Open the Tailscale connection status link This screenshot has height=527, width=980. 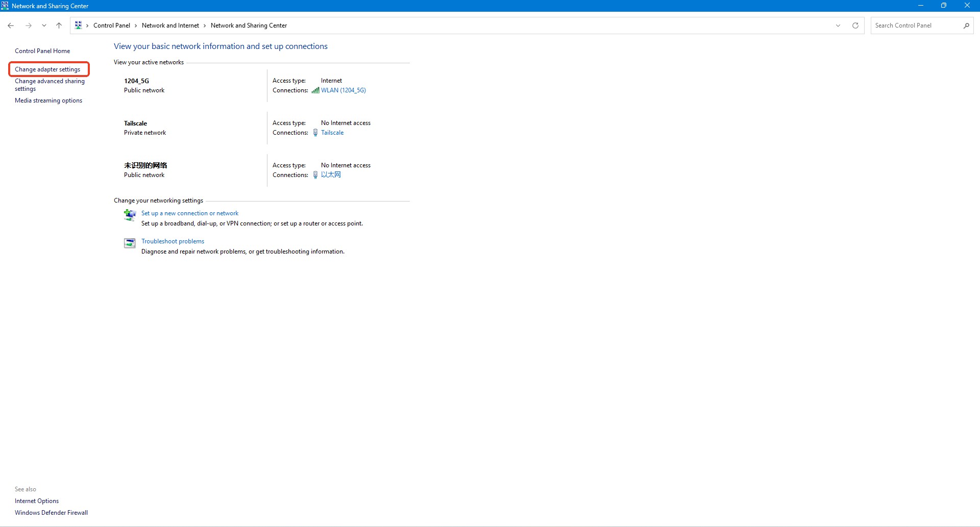[332, 133]
